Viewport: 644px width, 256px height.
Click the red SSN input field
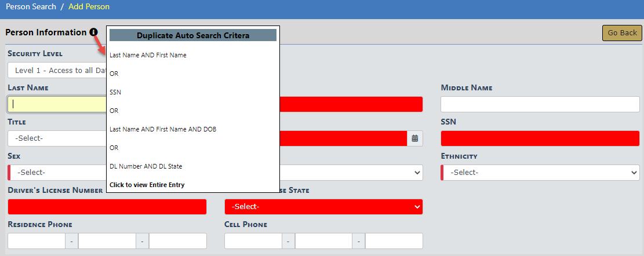pyautogui.click(x=540, y=138)
